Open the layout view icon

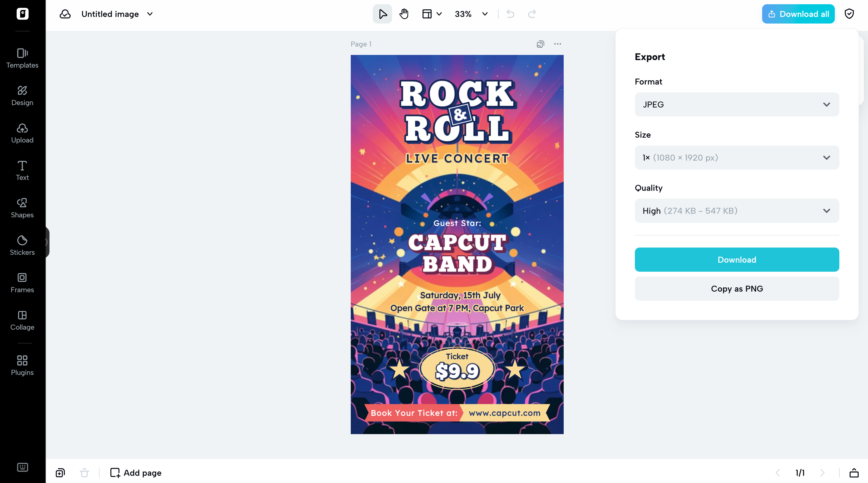427,14
